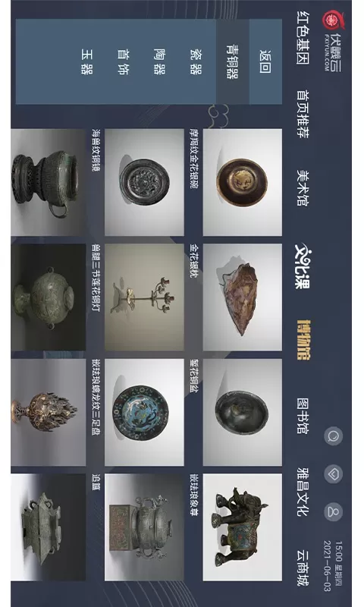Image resolution: width=364 pixels, height=607 pixels.
Task: Go back with the 返回 button
Action: [x=265, y=61]
